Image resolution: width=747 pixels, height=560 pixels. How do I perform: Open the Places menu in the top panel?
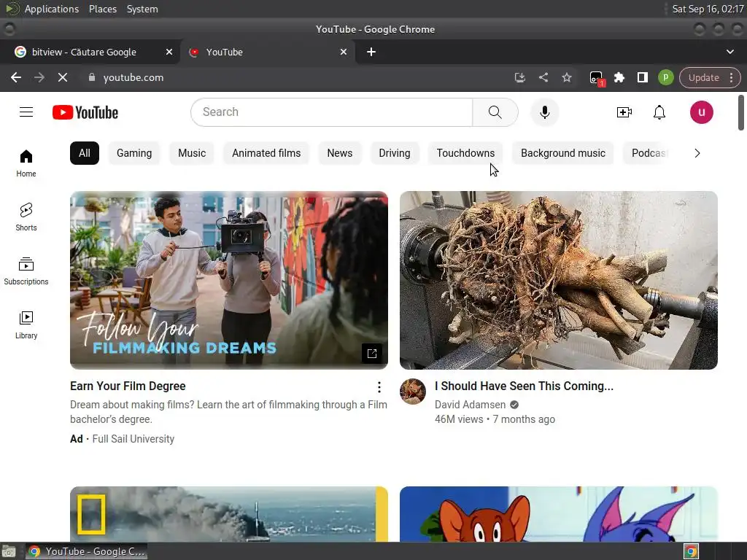click(103, 9)
